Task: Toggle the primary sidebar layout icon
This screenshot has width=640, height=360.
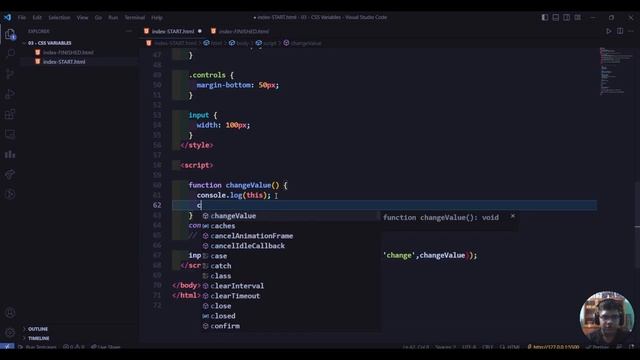Action: pyautogui.click(x=545, y=18)
